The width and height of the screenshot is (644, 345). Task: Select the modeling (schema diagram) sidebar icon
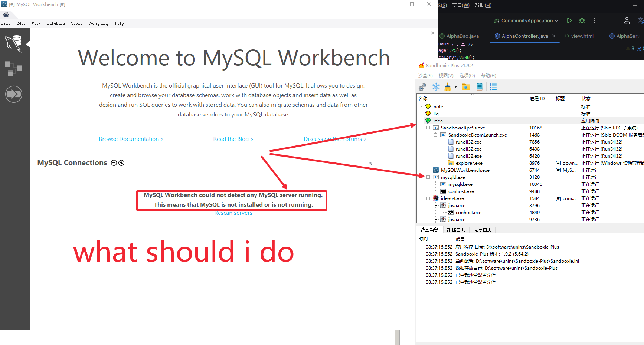[x=14, y=68]
